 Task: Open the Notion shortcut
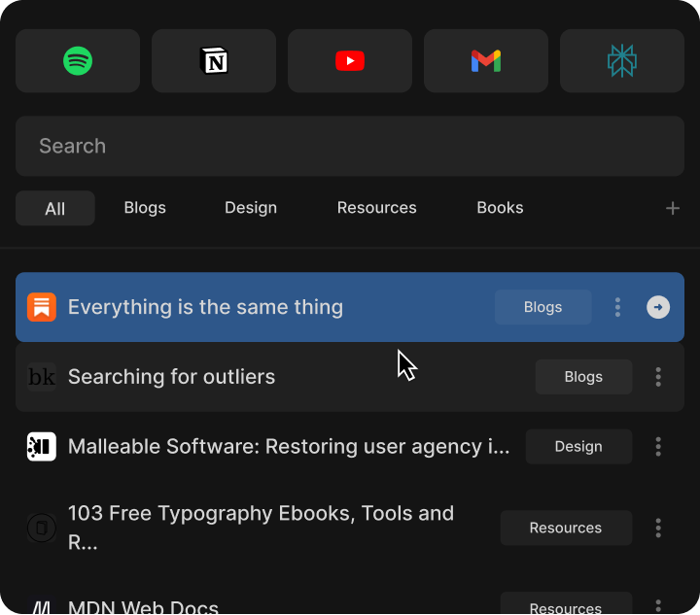pos(214,61)
